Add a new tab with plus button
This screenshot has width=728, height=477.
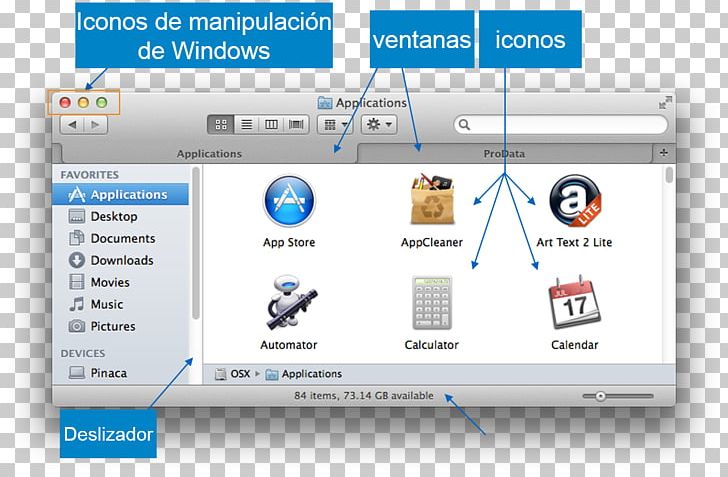pyautogui.click(x=664, y=153)
